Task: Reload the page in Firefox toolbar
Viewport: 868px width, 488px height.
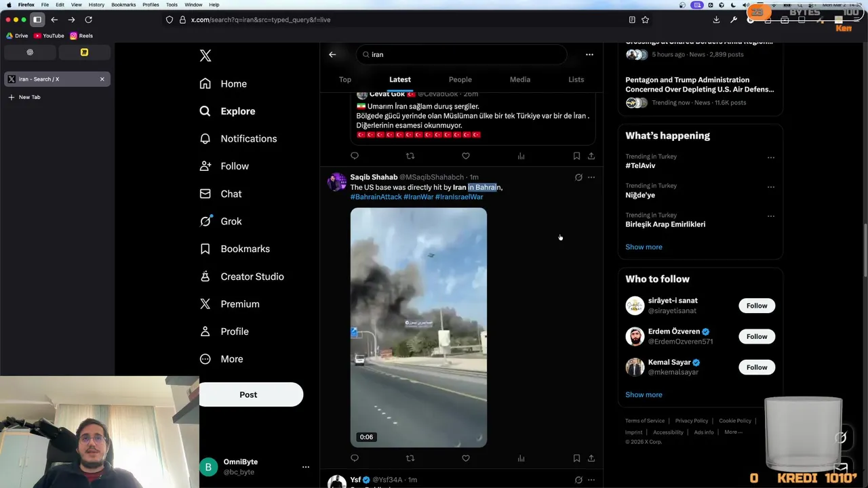Action: point(88,20)
